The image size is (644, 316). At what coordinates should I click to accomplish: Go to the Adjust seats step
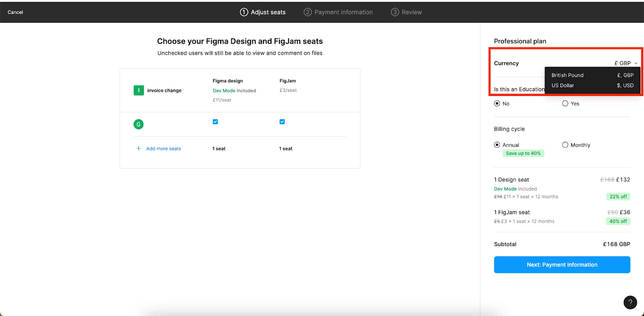[x=263, y=12]
